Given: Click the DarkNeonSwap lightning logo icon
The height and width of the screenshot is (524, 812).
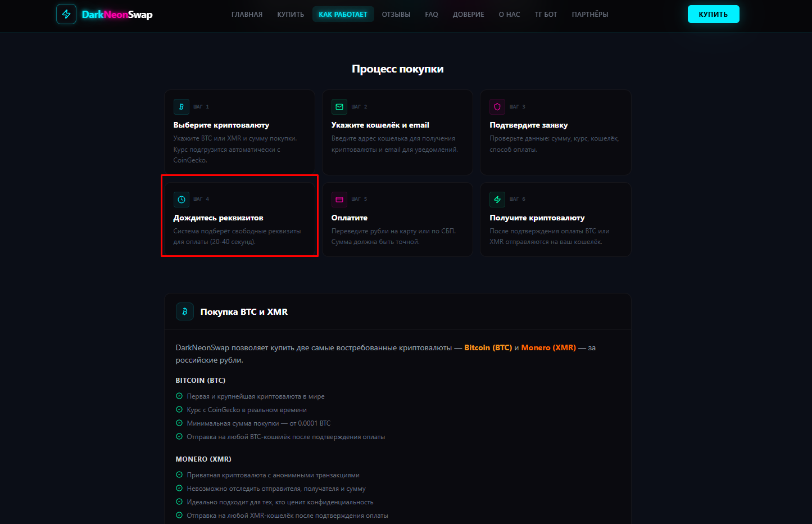Looking at the screenshot, I should coord(66,14).
